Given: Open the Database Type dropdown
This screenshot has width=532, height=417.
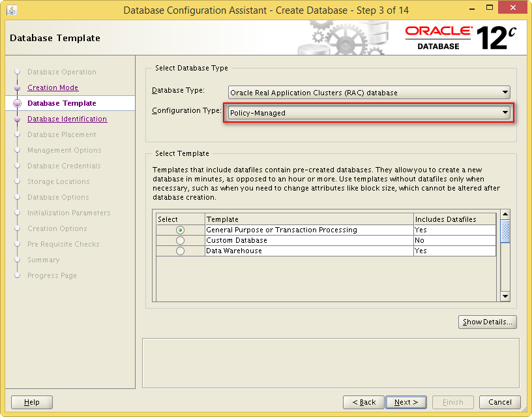Looking at the screenshot, I should pos(369,93).
